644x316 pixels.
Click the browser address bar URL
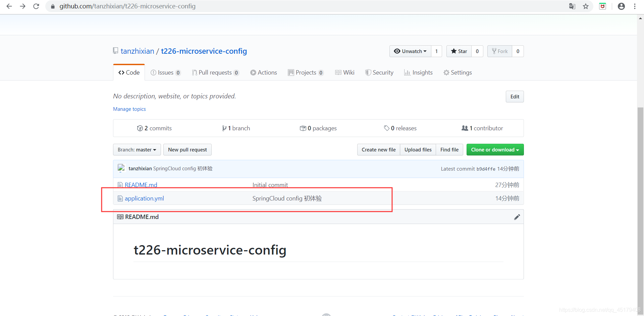127,6
